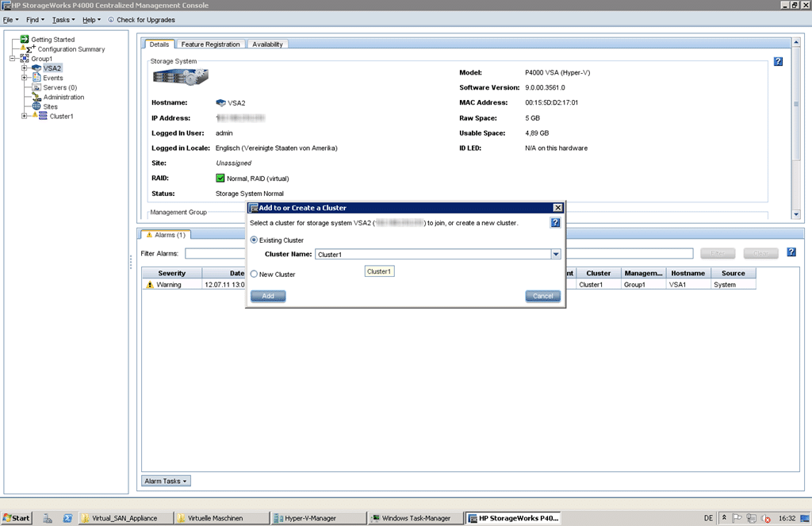The height and width of the screenshot is (526, 812).
Task: Switch to Virtuelle Maschinen taskbar window
Action: pos(222,518)
